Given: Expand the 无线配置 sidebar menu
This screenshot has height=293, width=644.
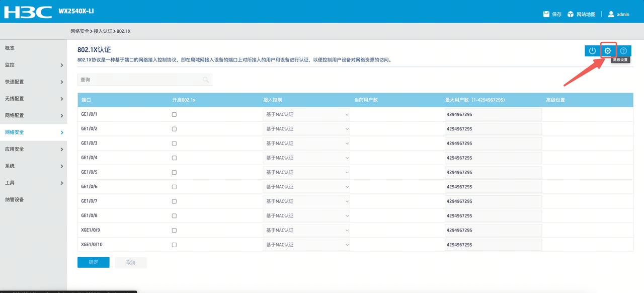Looking at the screenshot, I should [33, 99].
